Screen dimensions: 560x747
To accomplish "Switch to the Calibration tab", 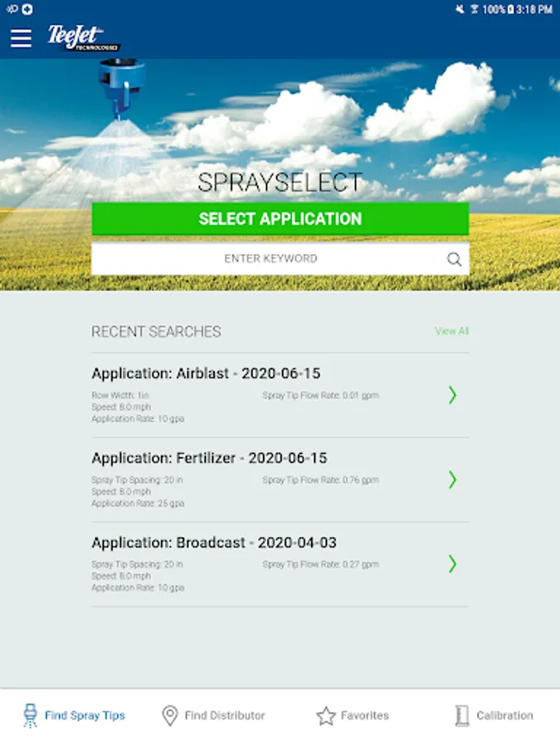I will [x=494, y=715].
